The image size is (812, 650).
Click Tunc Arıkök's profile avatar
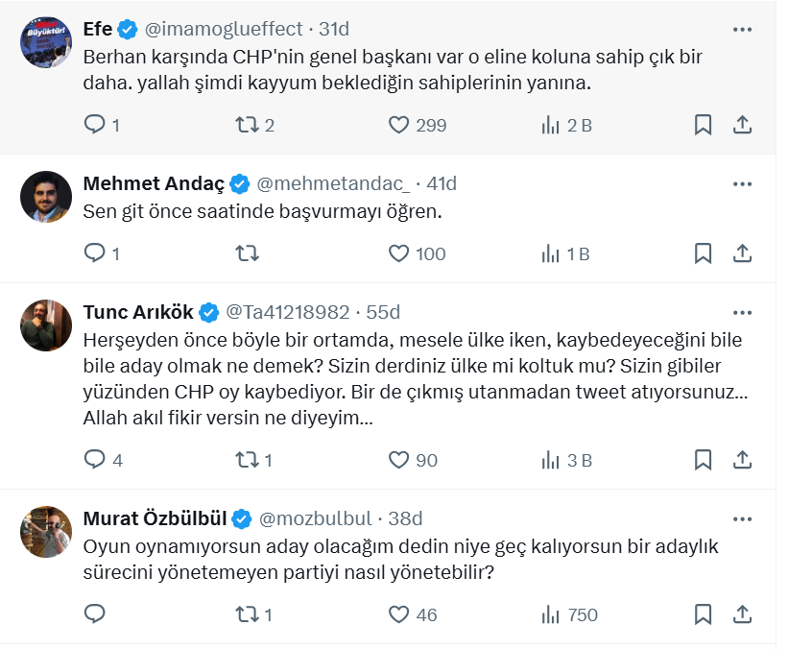click(x=46, y=325)
